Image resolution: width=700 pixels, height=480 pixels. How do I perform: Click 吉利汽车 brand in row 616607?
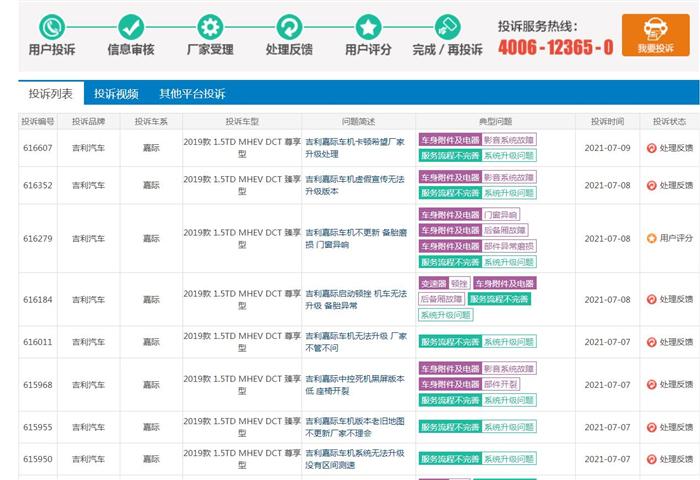pyautogui.click(x=88, y=148)
